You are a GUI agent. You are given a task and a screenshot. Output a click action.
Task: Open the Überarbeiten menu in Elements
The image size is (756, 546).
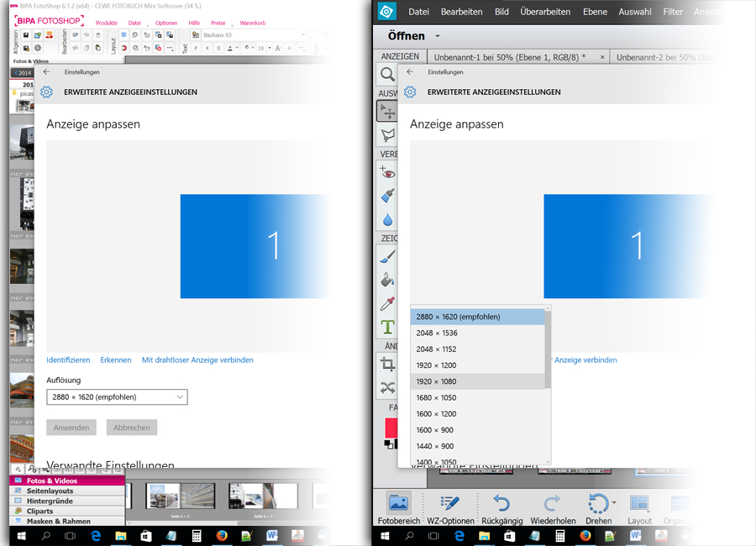coord(545,12)
